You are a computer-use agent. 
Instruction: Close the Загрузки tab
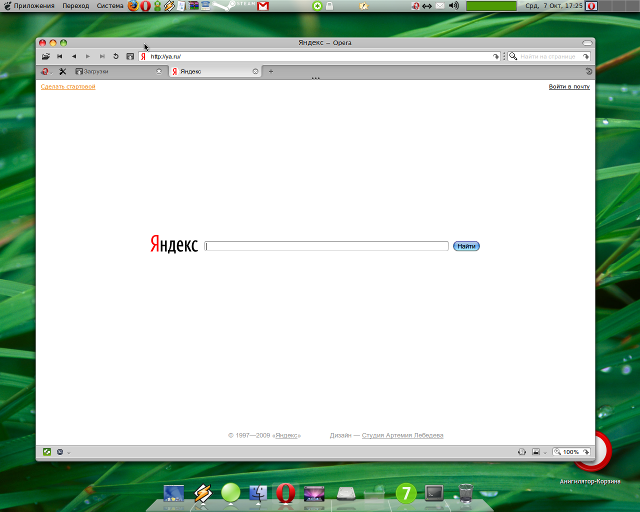159,71
